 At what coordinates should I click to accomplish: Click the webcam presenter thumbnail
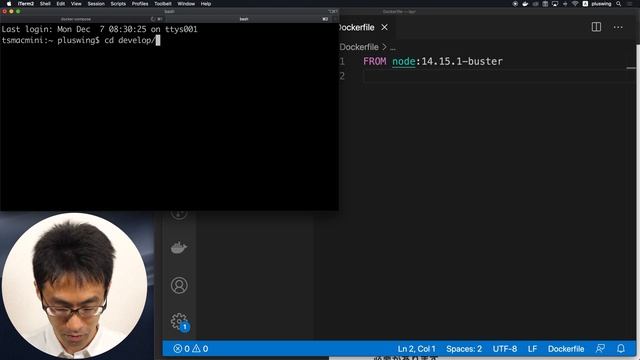coord(75,285)
